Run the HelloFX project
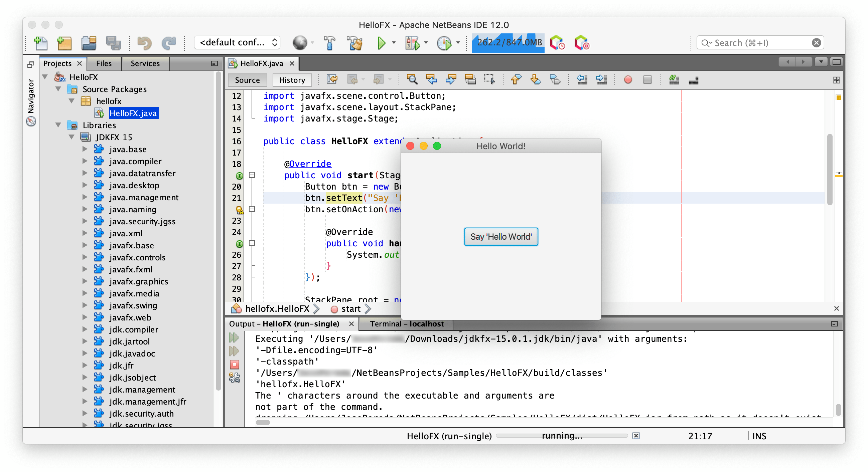The image size is (868, 472). (382, 43)
